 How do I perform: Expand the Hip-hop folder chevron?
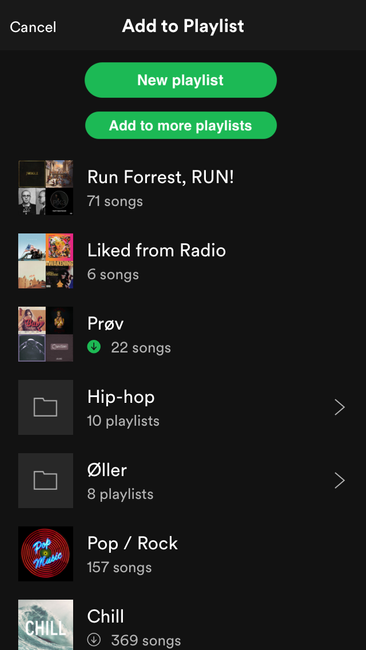339,407
